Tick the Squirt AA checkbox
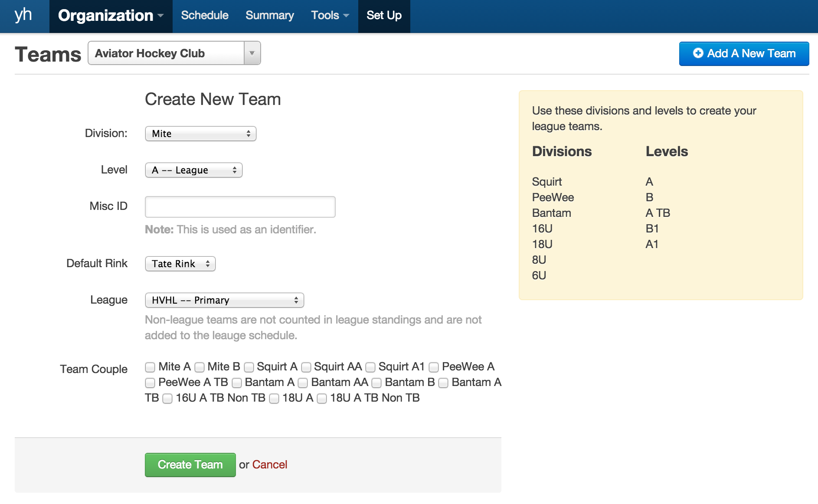 [306, 367]
